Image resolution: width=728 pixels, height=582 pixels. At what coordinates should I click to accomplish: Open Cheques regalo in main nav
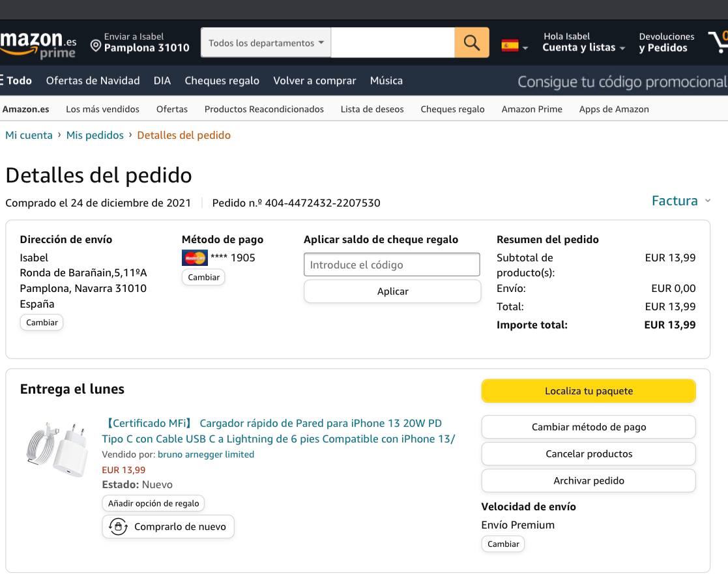tap(222, 81)
